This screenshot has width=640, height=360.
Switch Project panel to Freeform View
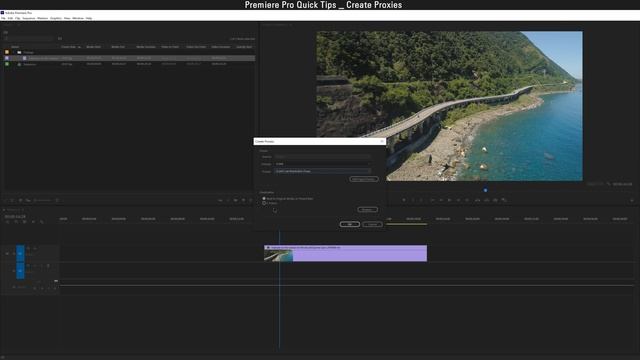[x=28, y=200]
